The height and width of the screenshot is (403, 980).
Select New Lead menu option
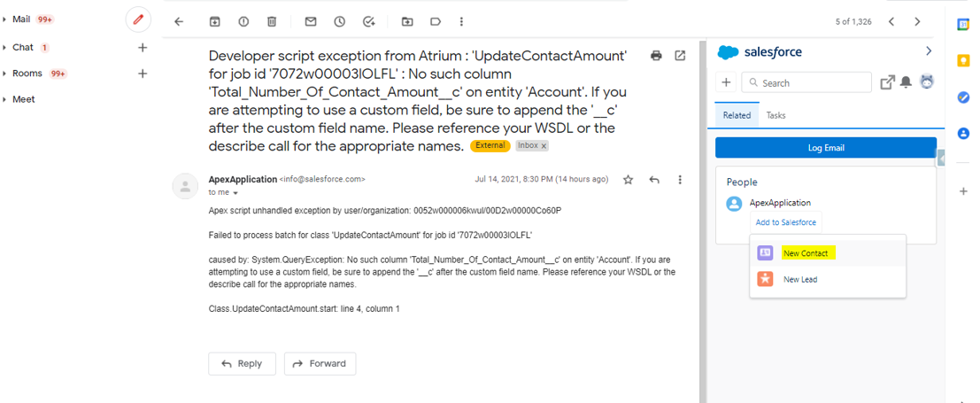pyautogui.click(x=800, y=279)
